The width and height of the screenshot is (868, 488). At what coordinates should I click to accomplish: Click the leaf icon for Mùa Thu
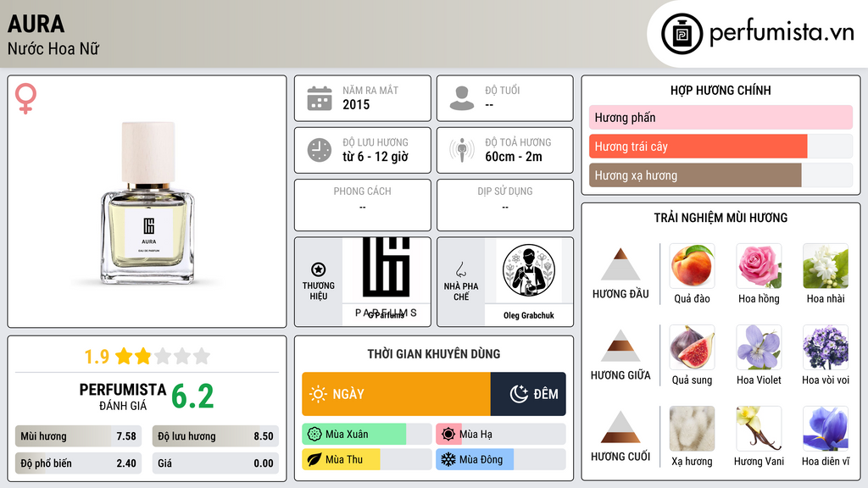(314, 459)
